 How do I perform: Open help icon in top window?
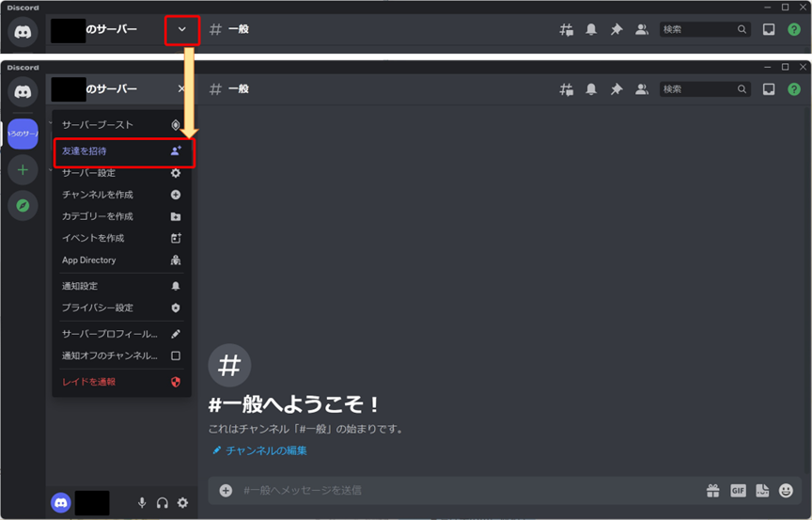(x=794, y=29)
